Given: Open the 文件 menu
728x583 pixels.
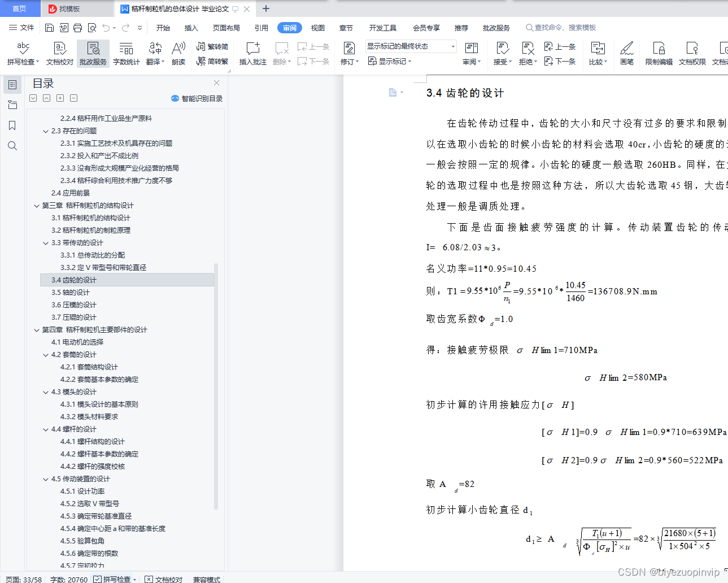Looking at the screenshot, I should [x=21, y=28].
